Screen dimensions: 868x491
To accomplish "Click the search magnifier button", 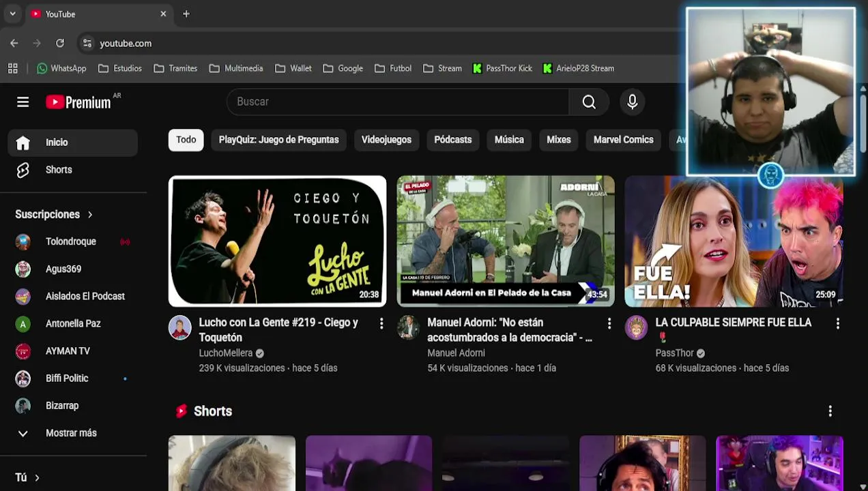I will [x=589, y=102].
